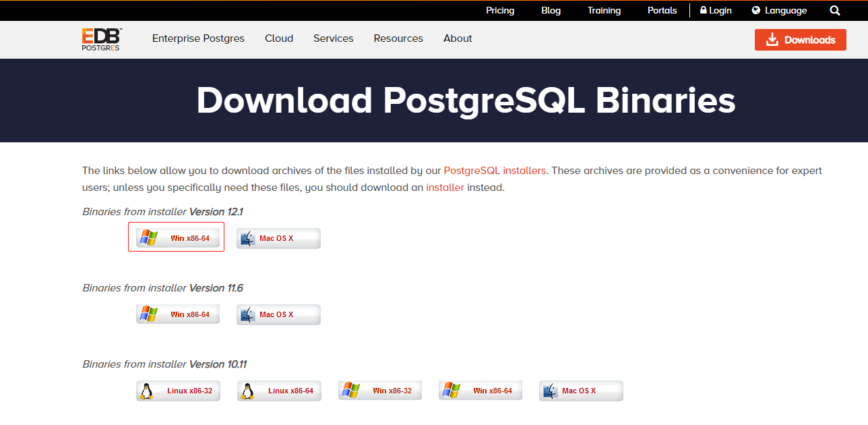Open the search magnifier icon

point(835,11)
